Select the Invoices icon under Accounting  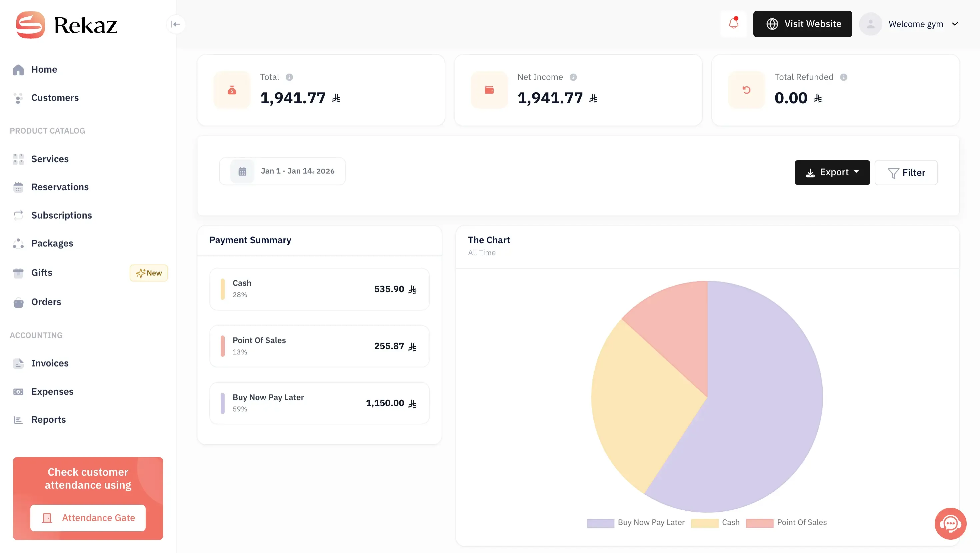pos(18,363)
